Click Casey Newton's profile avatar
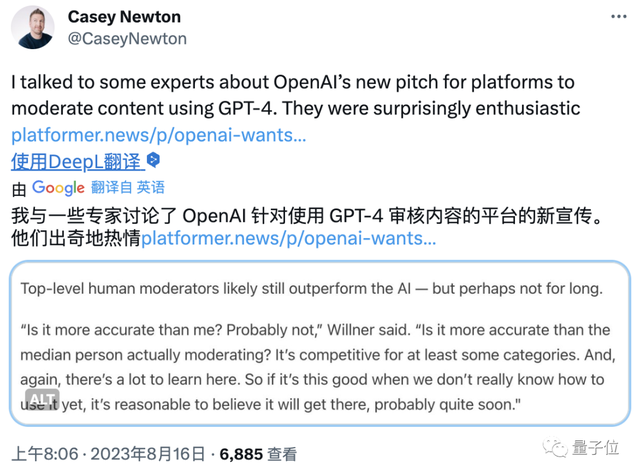 [x=33, y=27]
